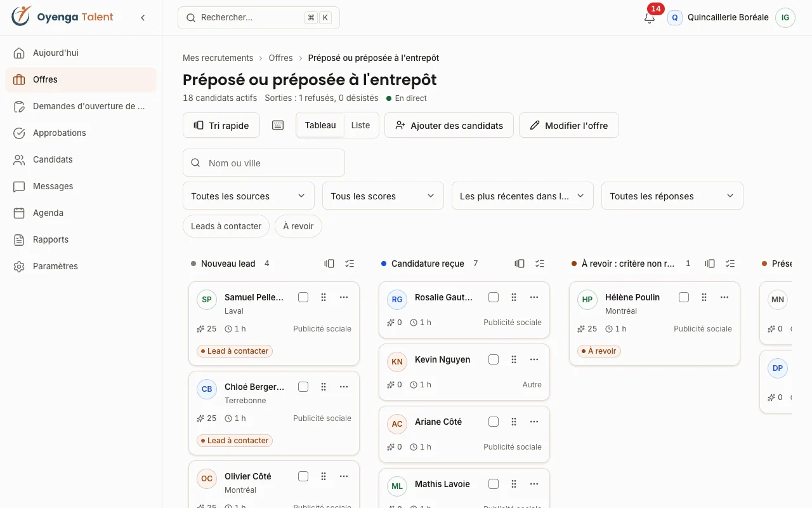Focus the Rechercher... global search box
This screenshot has width=812, height=508.
click(259, 18)
